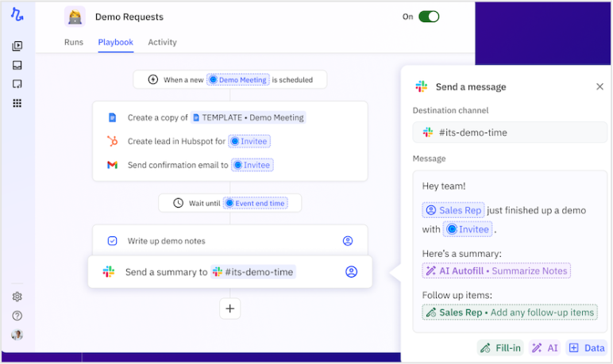
Task: Check the Write up demo notes checkbox
Action: tap(112, 240)
